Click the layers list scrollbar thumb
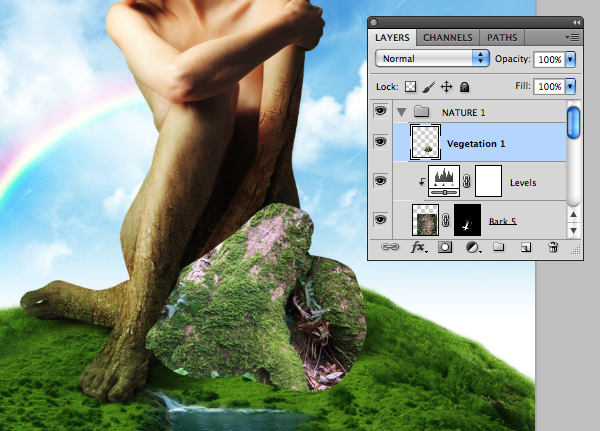The image size is (600, 431). coord(573,122)
